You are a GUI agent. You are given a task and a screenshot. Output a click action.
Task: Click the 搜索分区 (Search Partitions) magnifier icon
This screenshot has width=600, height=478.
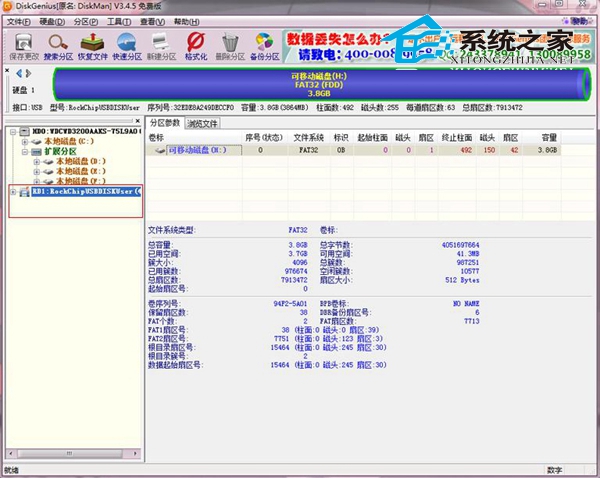point(58,45)
